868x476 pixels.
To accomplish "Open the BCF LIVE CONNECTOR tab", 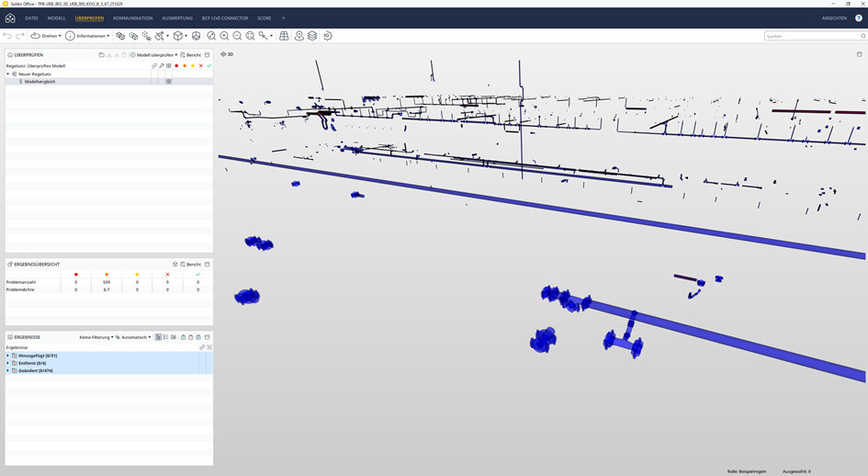I will 225,18.
